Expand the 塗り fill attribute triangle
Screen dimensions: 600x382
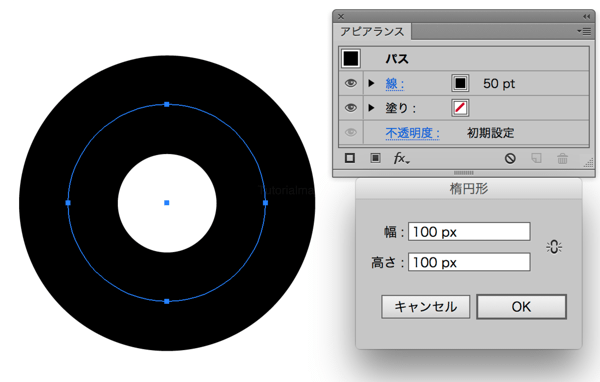click(x=371, y=108)
